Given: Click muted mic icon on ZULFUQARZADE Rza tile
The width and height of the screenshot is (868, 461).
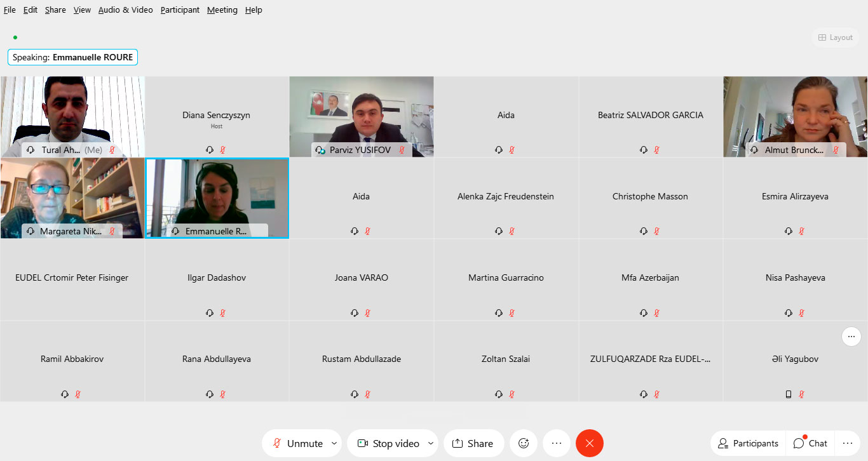Looking at the screenshot, I should click(657, 394).
